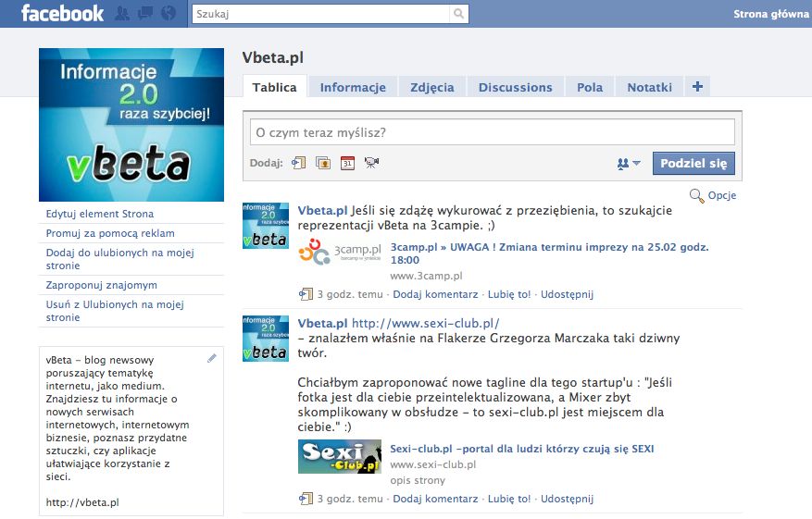The height and width of the screenshot is (519, 812).
Task: Click the http://vbeta.pl address in description
Action: click(82, 502)
